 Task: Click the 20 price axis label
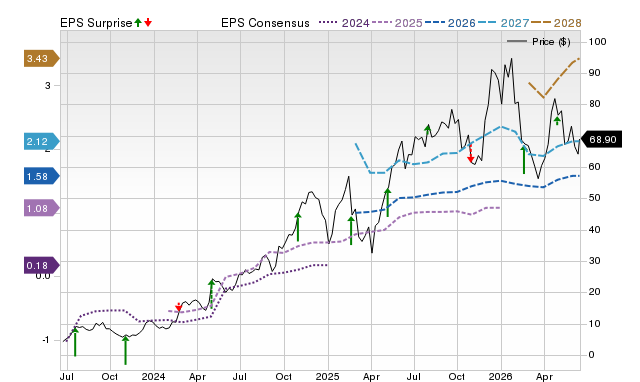pyautogui.click(x=594, y=292)
